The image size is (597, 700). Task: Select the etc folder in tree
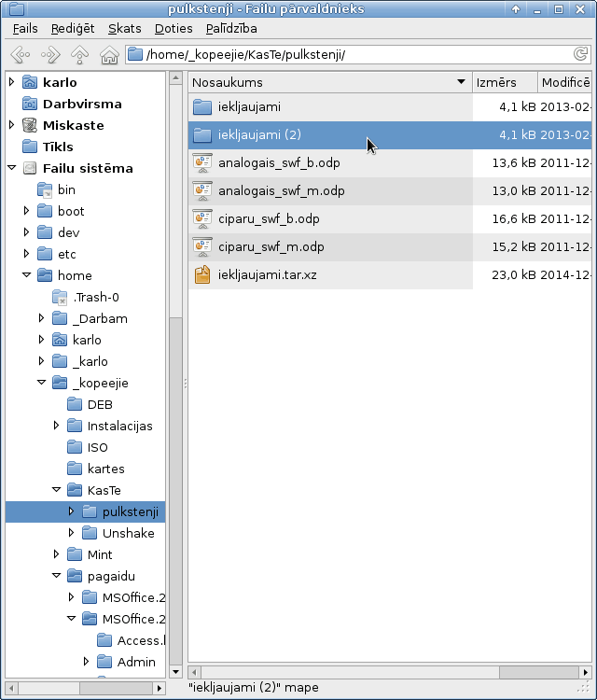tap(67, 255)
